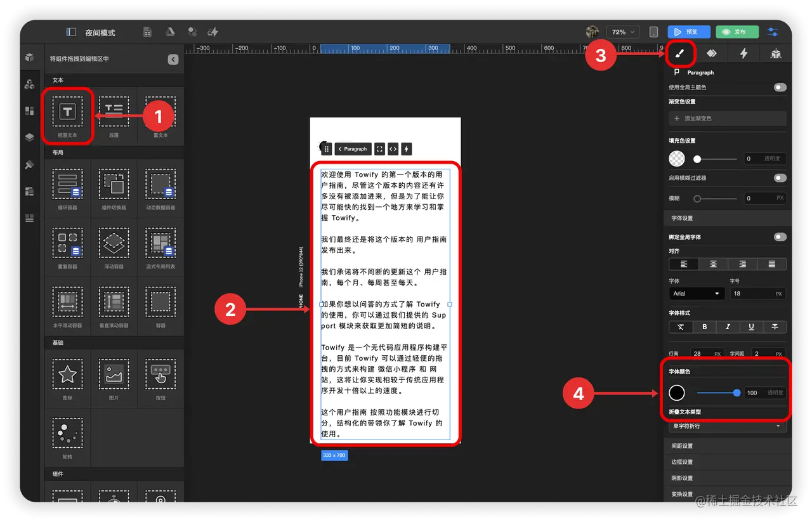
Task: Pick the 水平滚动容器 horizontal scroll container
Action: [67, 306]
